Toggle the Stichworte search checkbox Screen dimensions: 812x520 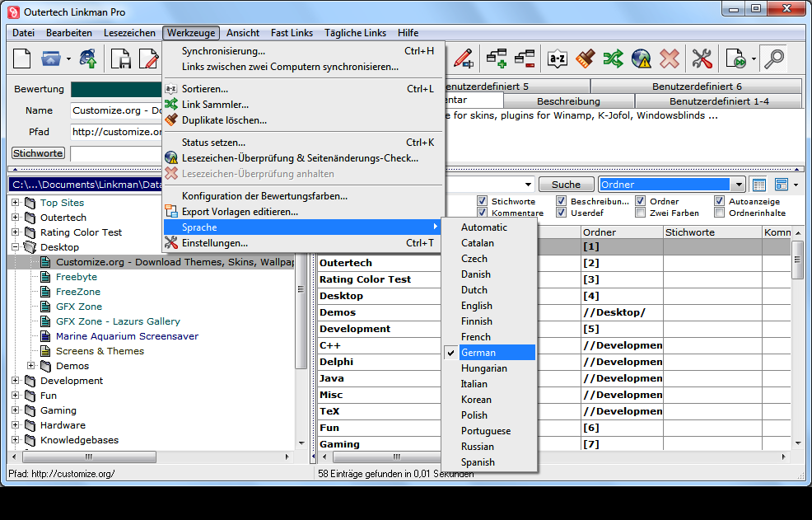point(482,201)
